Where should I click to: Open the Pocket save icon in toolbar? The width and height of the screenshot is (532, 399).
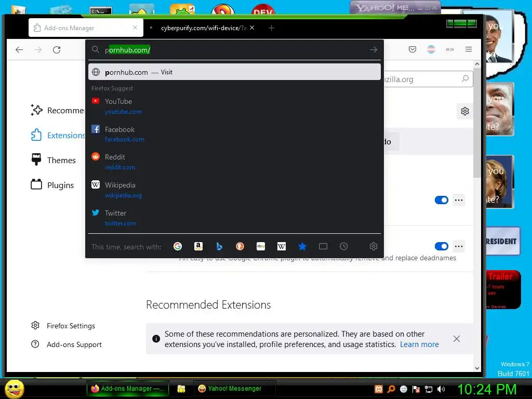tap(412, 49)
